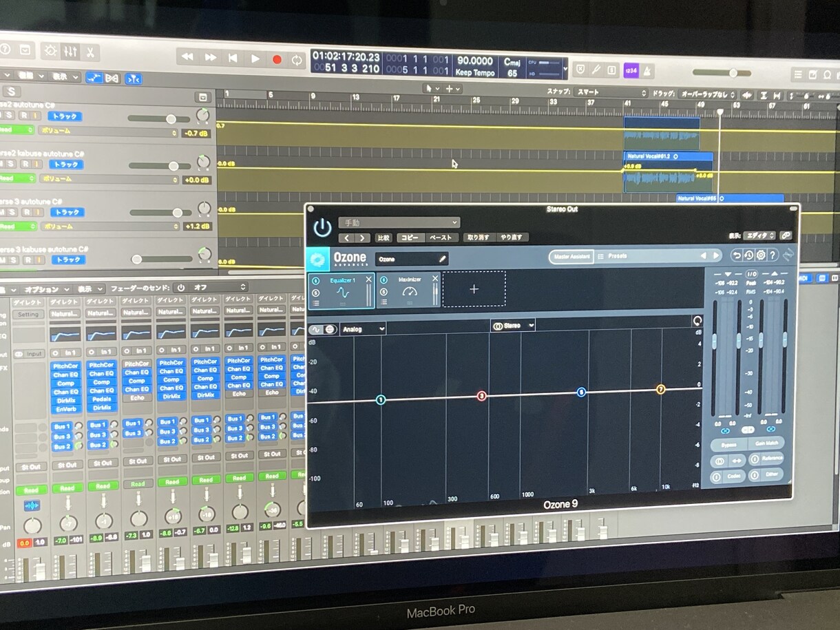Click the コピー button in the plugin header
This screenshot has width=840, height=630.
point(409,238)
